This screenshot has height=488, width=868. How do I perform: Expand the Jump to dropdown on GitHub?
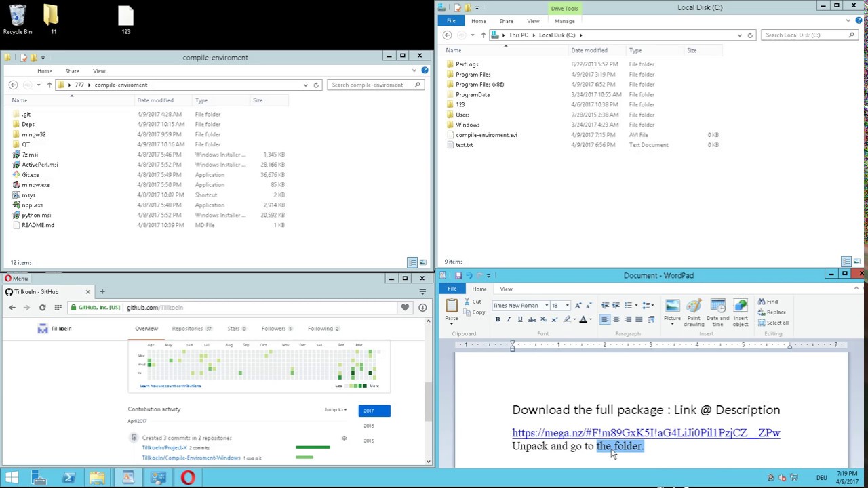pos(335,409)
